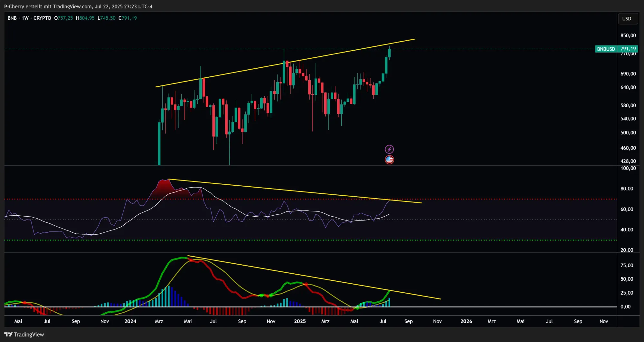Click the 2025 label on time axis
The height and width of the screenshot is (342, 644).
300,321
